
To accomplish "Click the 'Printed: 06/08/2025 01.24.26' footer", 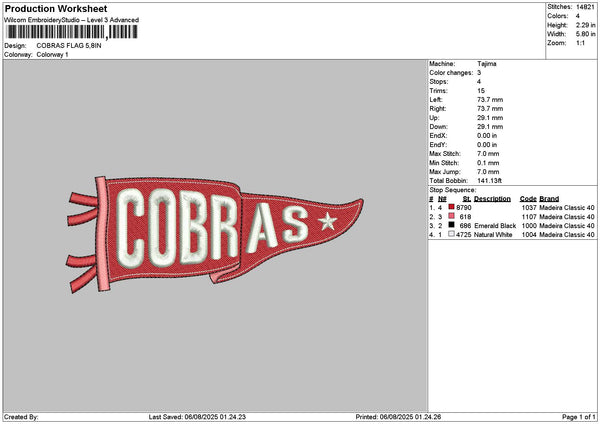I will 398,417.
